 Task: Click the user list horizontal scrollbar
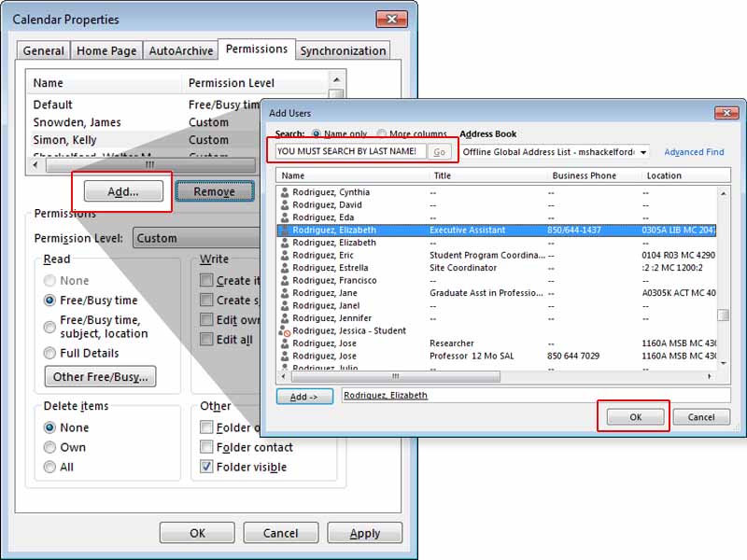click(x=495, y=376)
